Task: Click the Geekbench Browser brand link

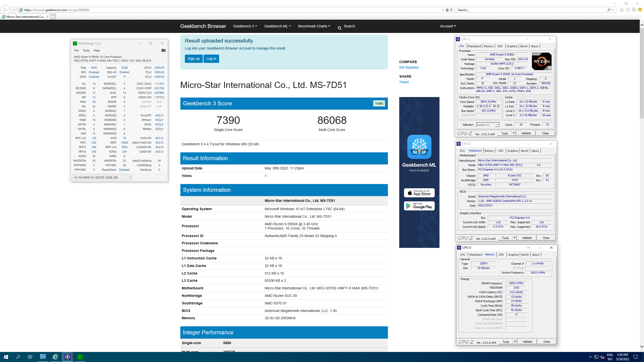Action: [203, 26]
